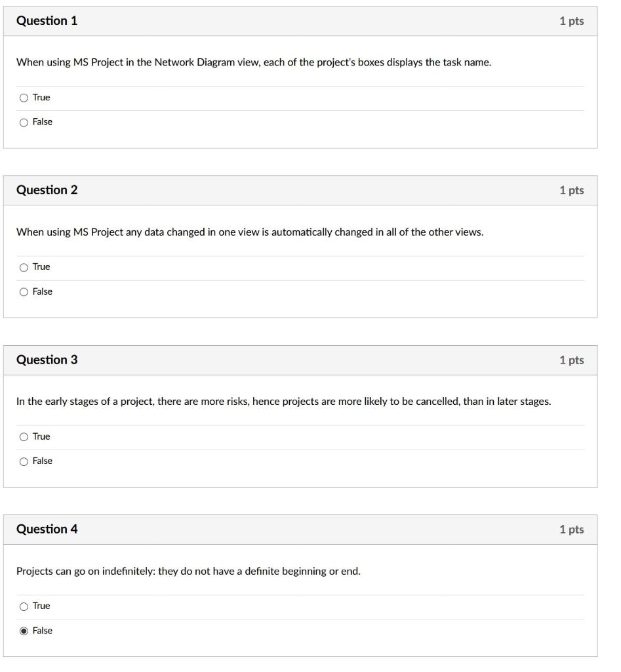621x672 pixels.
Task: Click the Question 2 header
Action: click(x=47, y=190)
